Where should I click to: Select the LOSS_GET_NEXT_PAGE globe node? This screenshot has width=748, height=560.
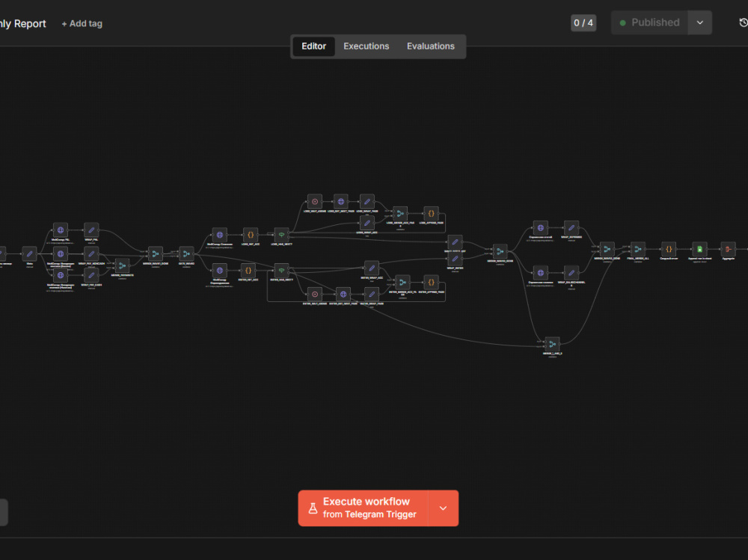(x=340, y=201)
